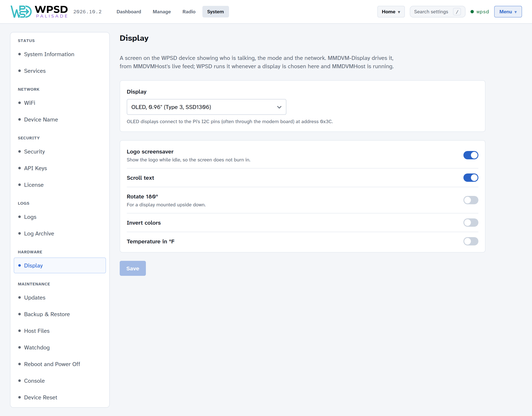532x416 pixels.
Task: Switch to the Dashboard tab
Action: (129, 12)
